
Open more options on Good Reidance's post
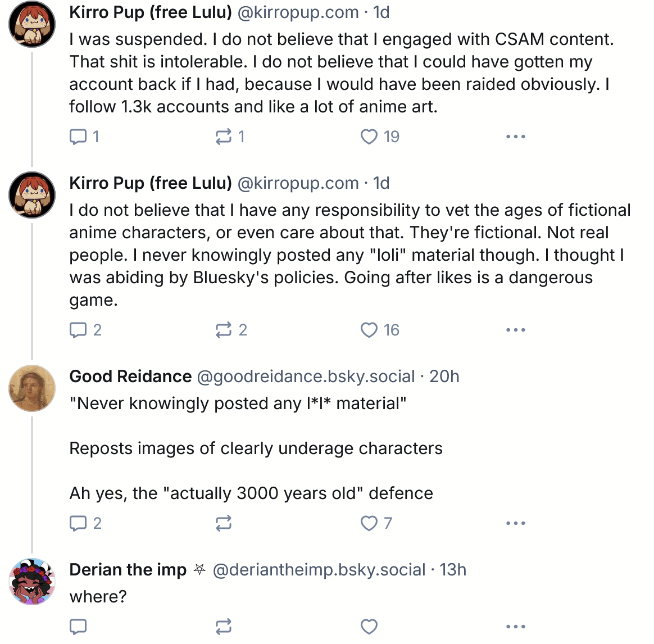coord(515,523)
